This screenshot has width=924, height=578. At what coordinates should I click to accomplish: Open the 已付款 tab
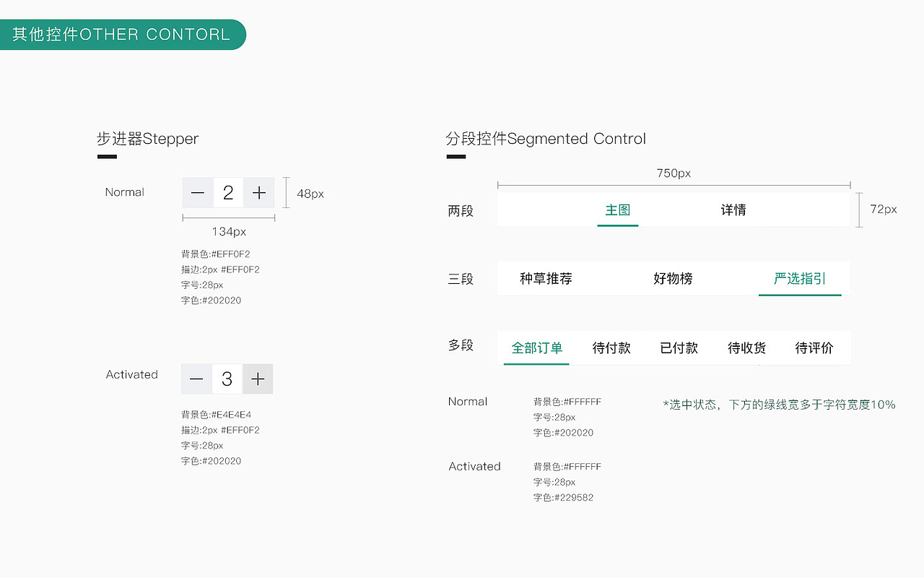(679, 348)
